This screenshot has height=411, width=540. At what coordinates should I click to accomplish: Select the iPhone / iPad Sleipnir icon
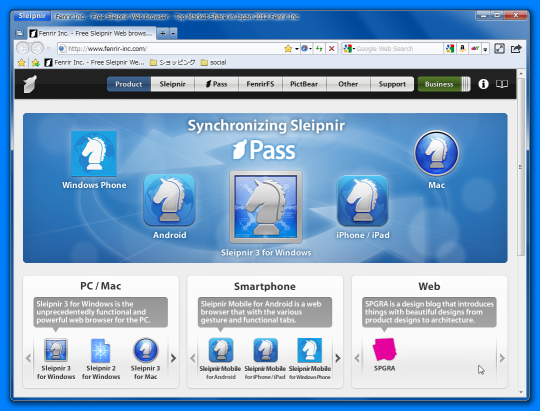coord(363,201)
